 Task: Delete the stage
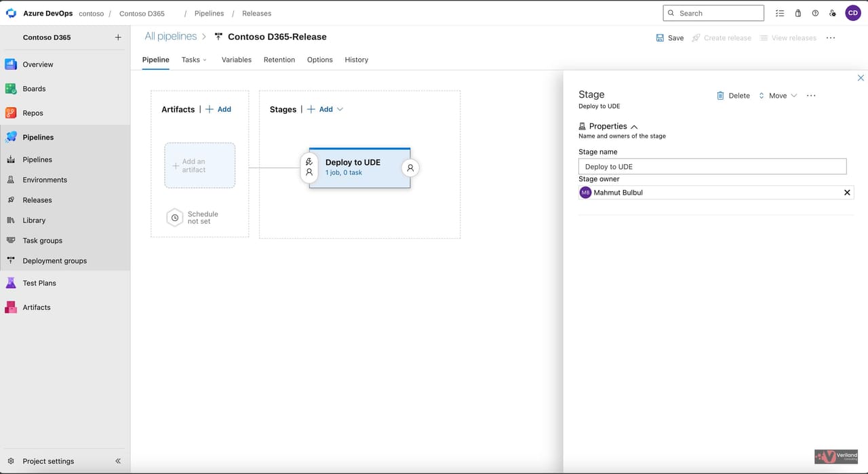coord(733,96)
